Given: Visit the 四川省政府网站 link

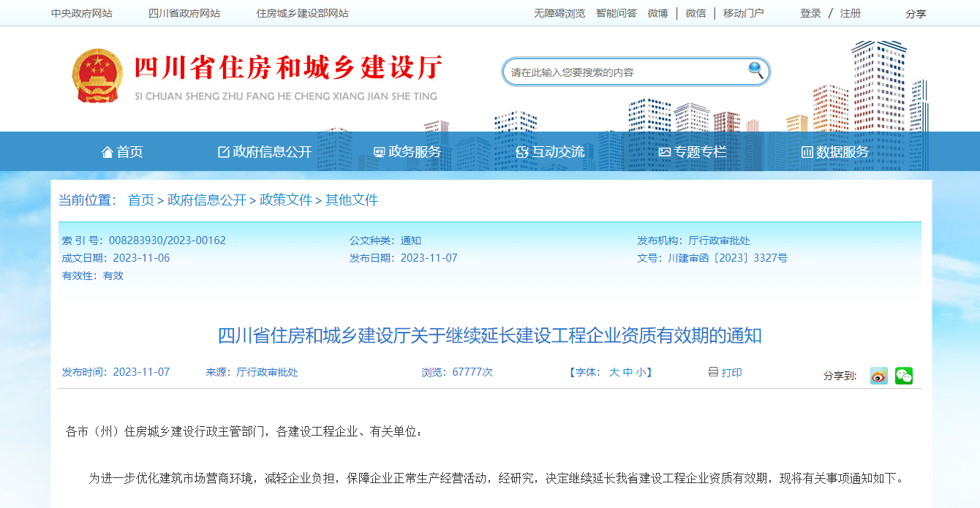Looking at the screenshot, I should tap(184, 13).
